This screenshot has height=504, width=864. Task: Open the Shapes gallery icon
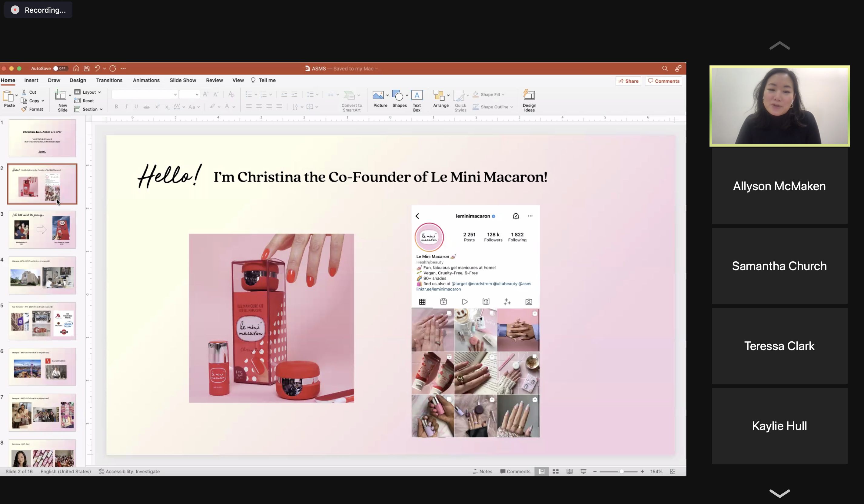point(397,96)
